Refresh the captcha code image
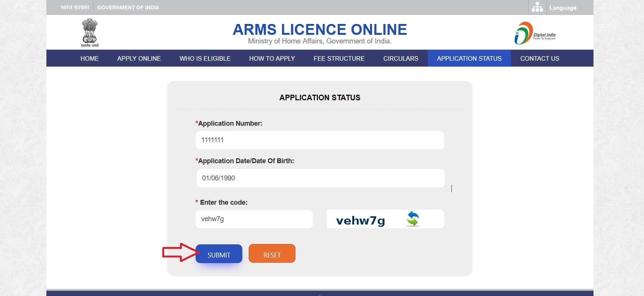 point(413,219)
